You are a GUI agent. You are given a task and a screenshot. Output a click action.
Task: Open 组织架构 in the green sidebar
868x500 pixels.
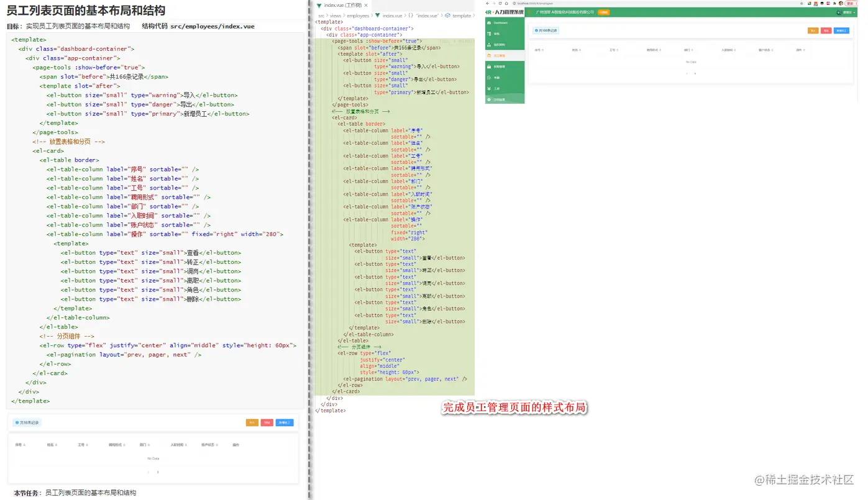pyautogui.click(x=505, y=45)
